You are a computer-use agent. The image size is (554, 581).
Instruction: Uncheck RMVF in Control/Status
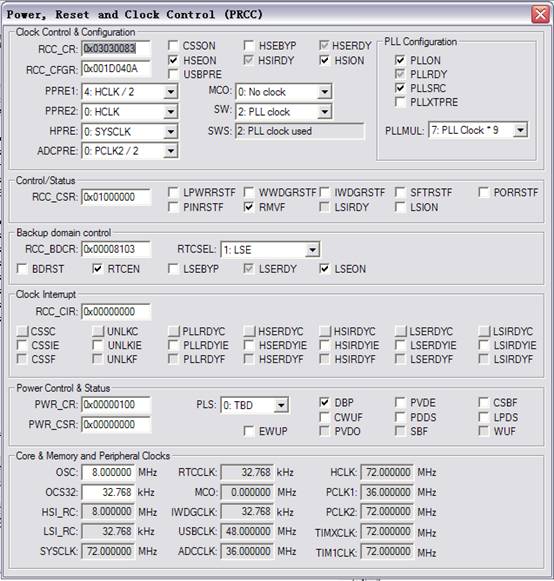tap(249, 207)
